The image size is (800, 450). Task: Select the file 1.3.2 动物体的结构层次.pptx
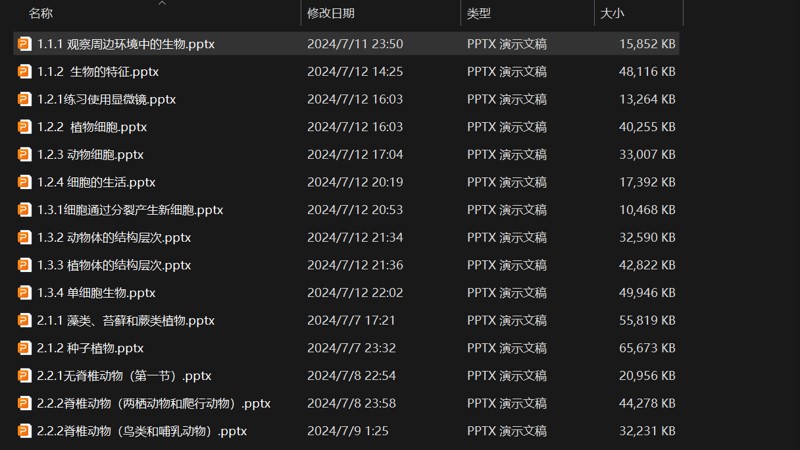(114, 238)
